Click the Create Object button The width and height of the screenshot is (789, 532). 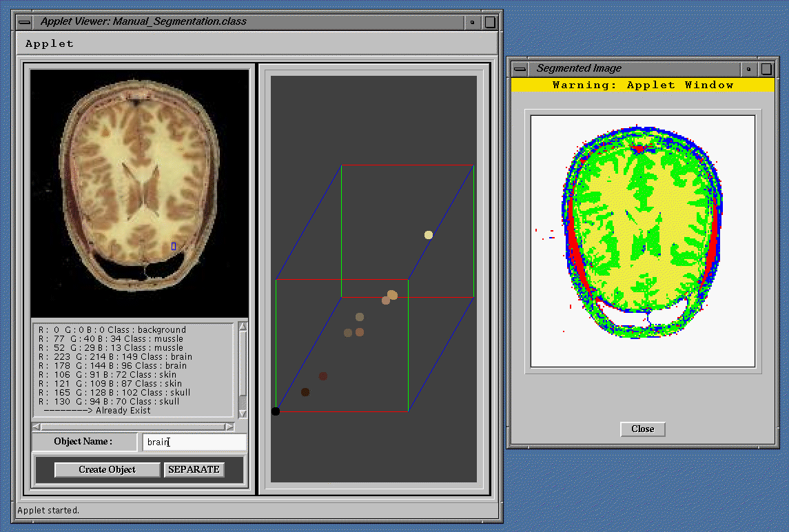tap(107, 469)
